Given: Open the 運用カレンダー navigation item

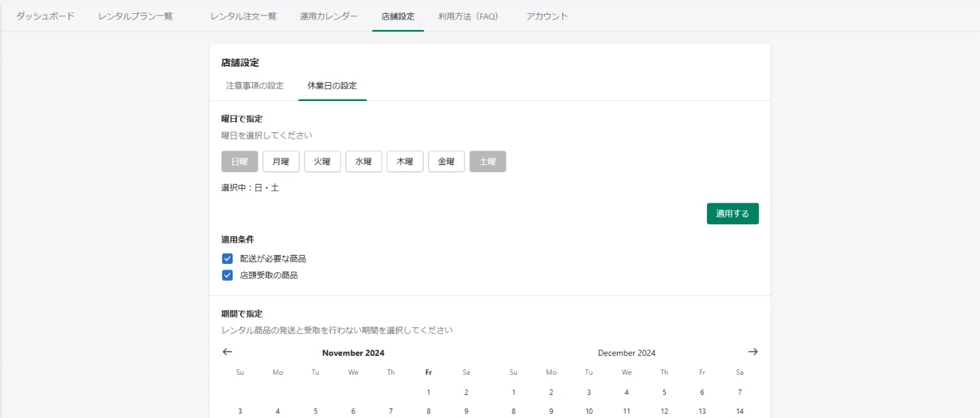Looking at the screenshot, I should point(328,15).
